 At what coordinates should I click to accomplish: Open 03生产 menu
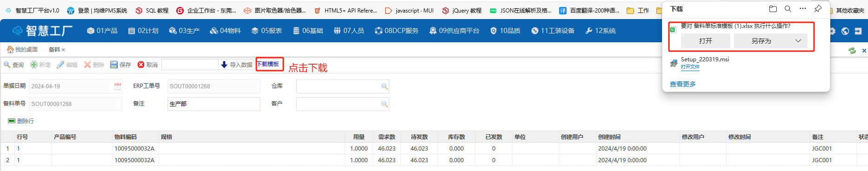coord(184,31)
